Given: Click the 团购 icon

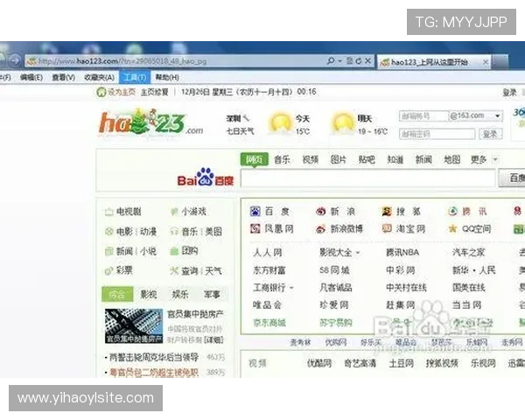Looking at the screenshot, I should [x=174, y=251].
